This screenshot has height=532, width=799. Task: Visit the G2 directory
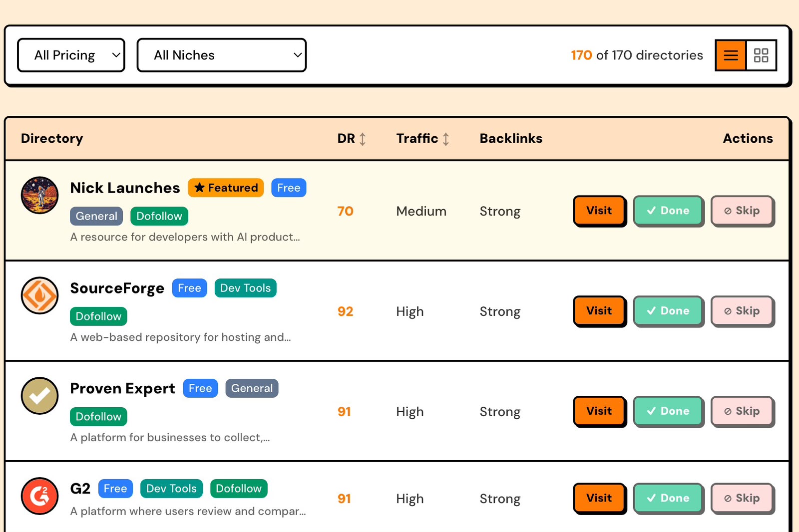pyautogui.click(x=599, y=498)
